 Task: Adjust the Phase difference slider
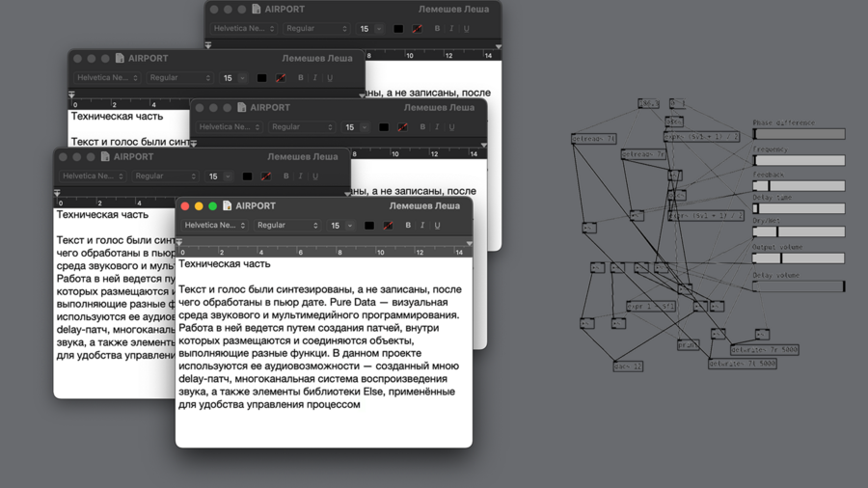click(799, 134)
